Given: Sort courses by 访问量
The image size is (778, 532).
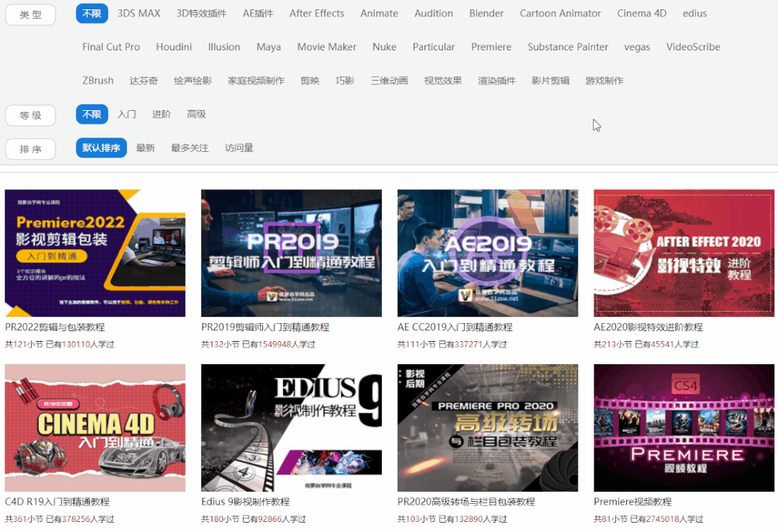Looking at the screenshot, I should pos(239,148).
